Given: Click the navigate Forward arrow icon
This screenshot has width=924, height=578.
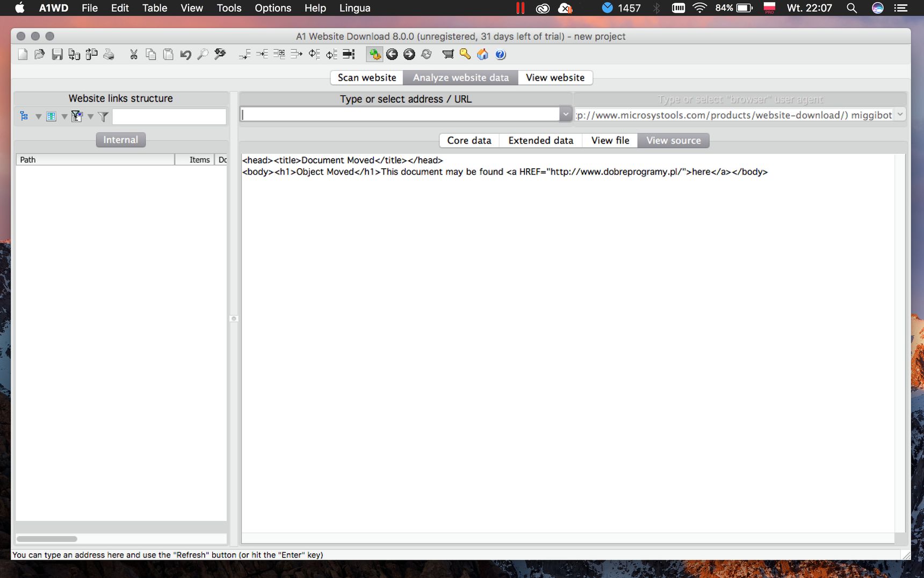Looking at the screenshot, I should 409,54.
